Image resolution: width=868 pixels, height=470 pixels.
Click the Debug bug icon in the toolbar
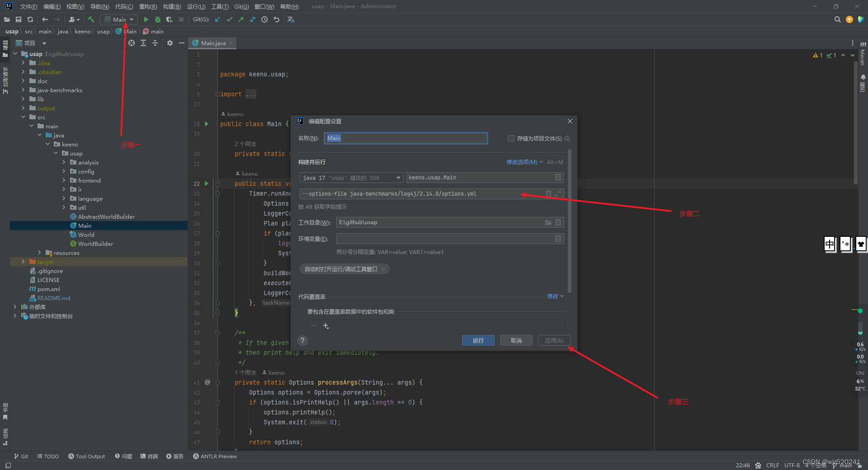(158, 19)
